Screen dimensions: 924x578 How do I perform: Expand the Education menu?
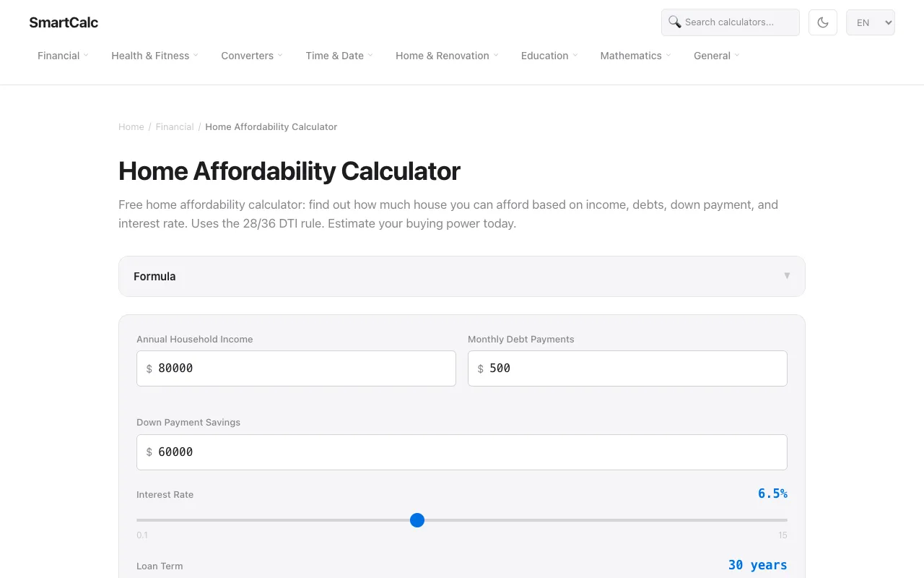click(x=549, y=56)
